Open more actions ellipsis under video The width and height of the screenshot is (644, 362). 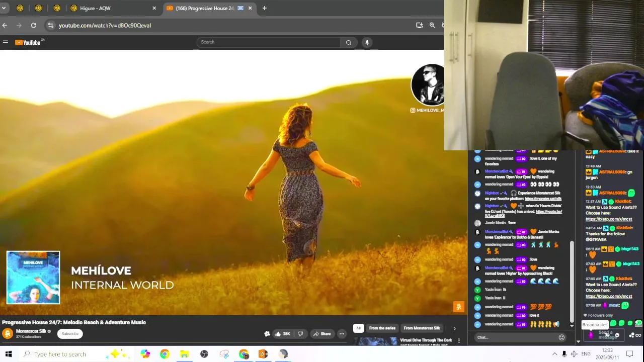tap(342, 334)
